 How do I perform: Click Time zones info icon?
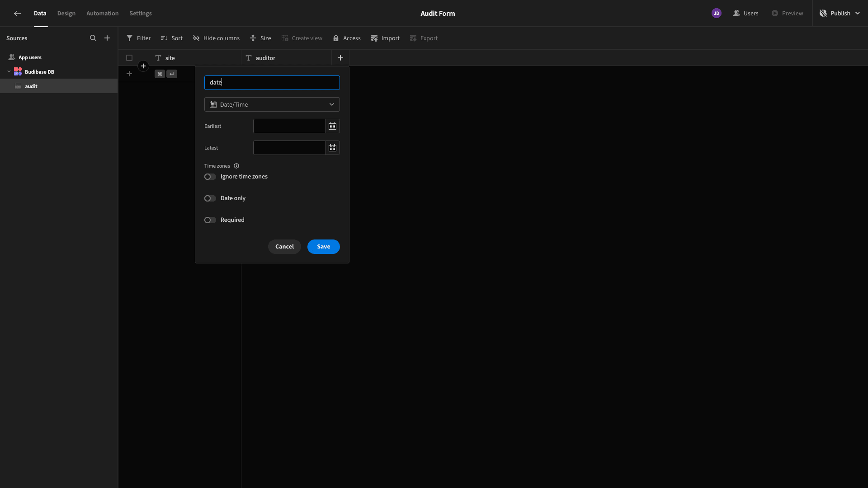pos(236,166)
